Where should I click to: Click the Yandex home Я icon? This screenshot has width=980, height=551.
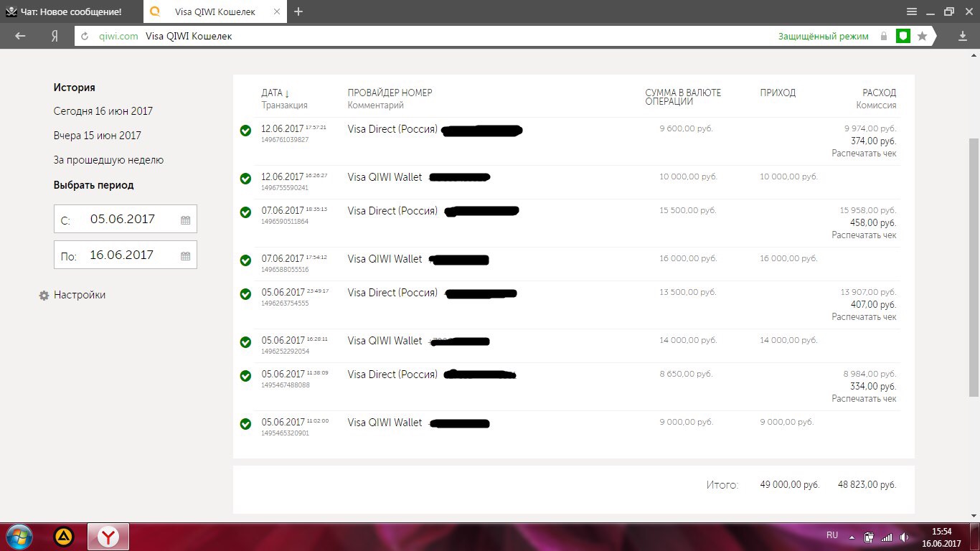point(54,36)
